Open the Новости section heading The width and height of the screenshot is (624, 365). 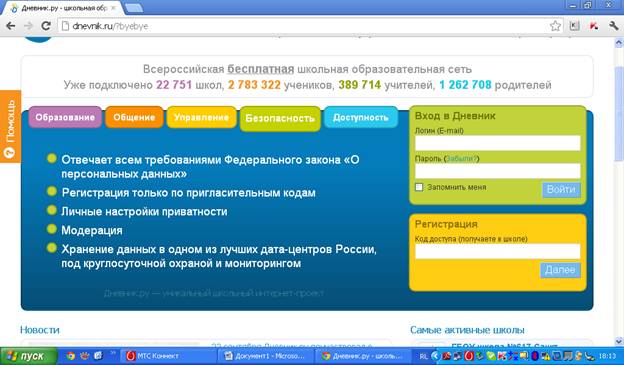[x=40, y=330]
